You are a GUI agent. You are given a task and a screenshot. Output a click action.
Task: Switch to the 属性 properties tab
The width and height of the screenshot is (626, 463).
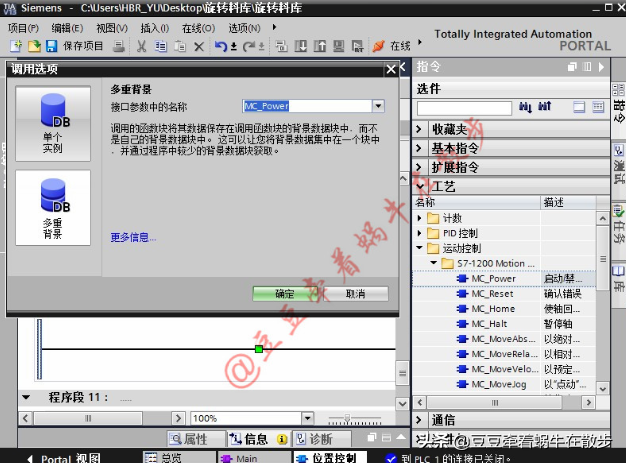[195, 439]
